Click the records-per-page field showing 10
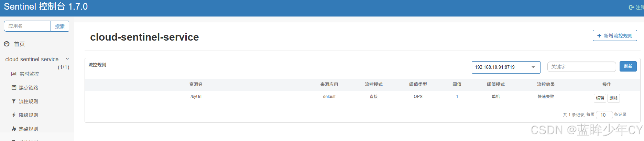Viewport: 644px width, 141px height. (x=604, y=115)
